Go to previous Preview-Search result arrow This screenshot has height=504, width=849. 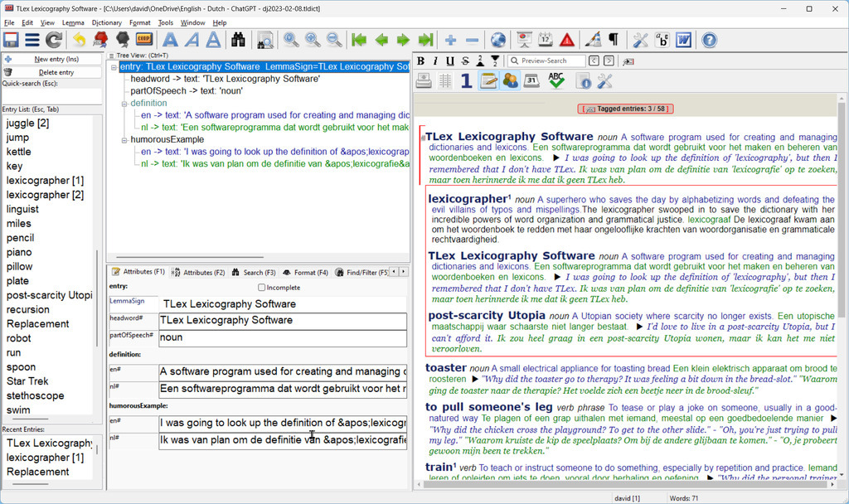pyautogui.click(x=594, y=61)
